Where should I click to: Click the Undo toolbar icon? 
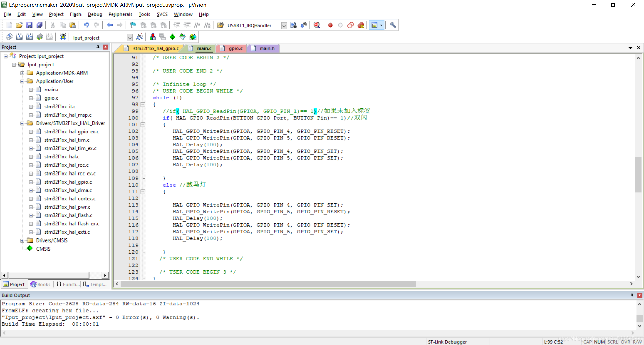pos(86,25)
